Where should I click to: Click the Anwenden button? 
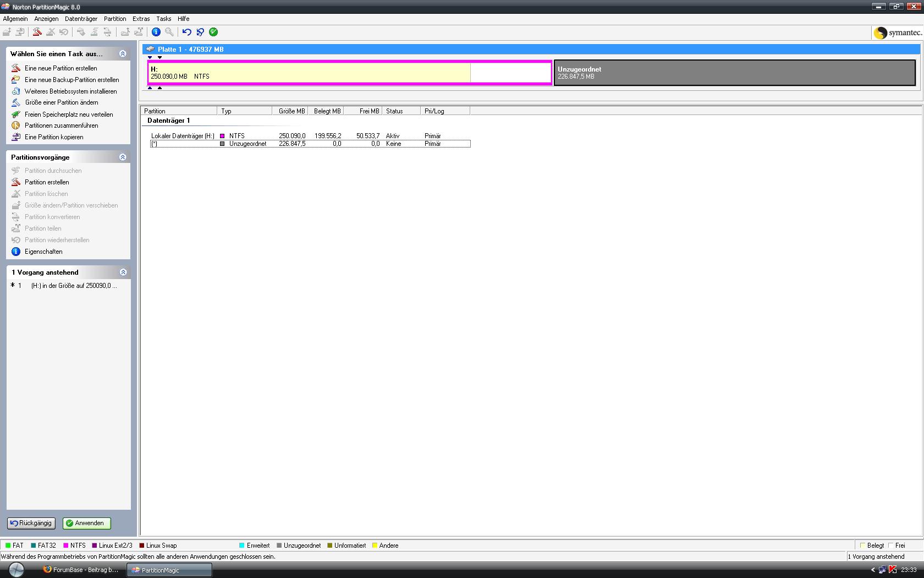tap(87, 524)
